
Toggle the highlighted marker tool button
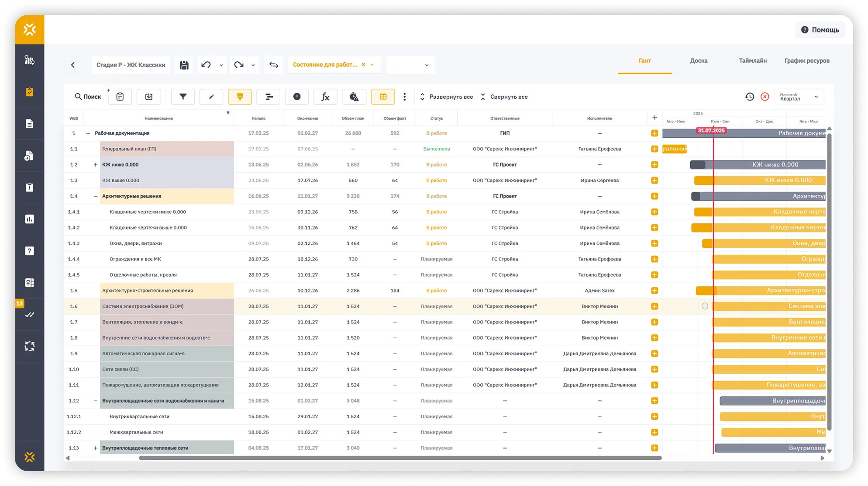[240, 97]
